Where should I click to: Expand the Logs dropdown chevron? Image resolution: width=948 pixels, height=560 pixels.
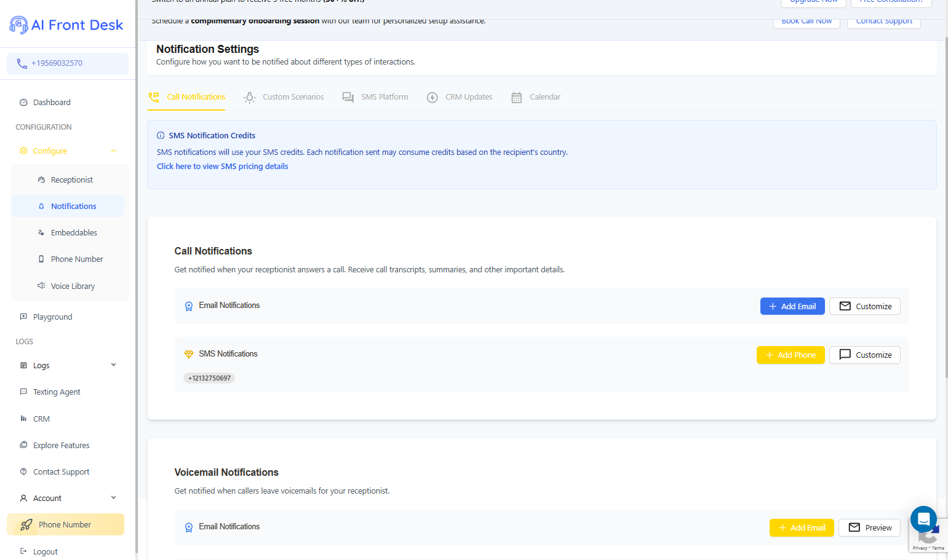point(113,365)
